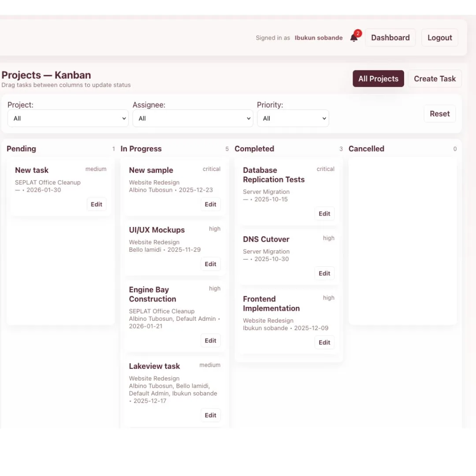This screenshot has width=476, height=476.
Task: Click the Pending column header
Action: [21, 149]
